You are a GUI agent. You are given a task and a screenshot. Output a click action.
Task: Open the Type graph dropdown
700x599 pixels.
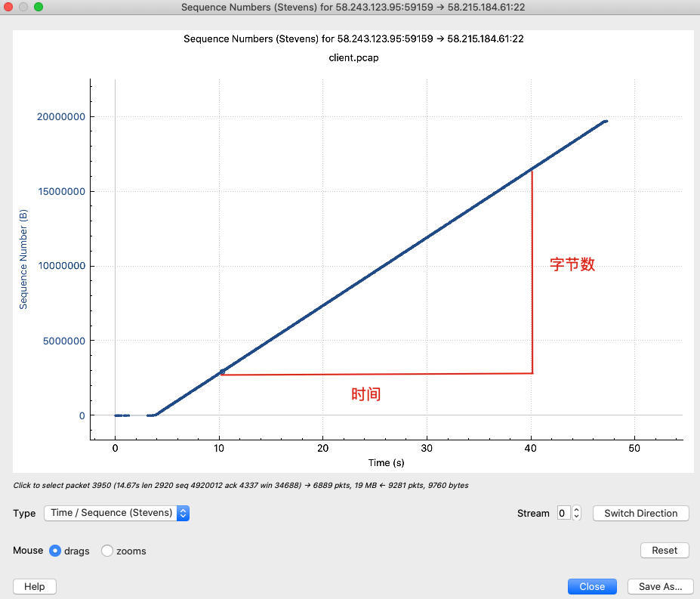[116, 513]
